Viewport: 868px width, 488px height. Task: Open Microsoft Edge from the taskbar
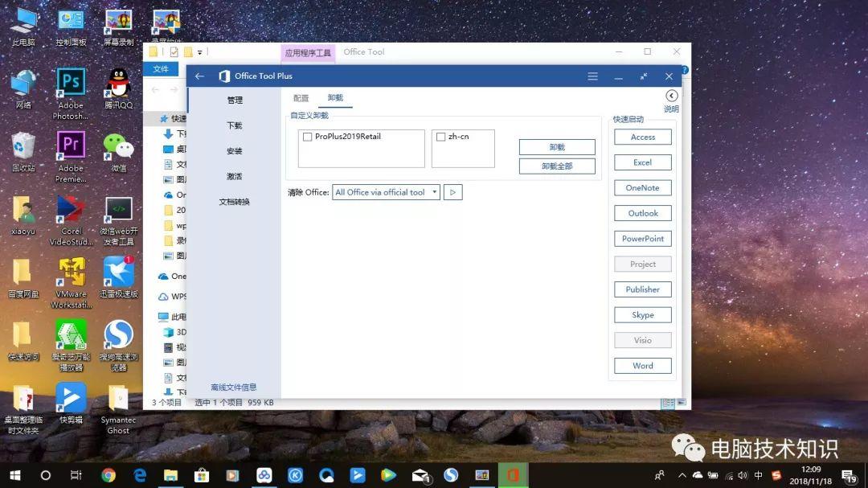(x=140, y=475)
